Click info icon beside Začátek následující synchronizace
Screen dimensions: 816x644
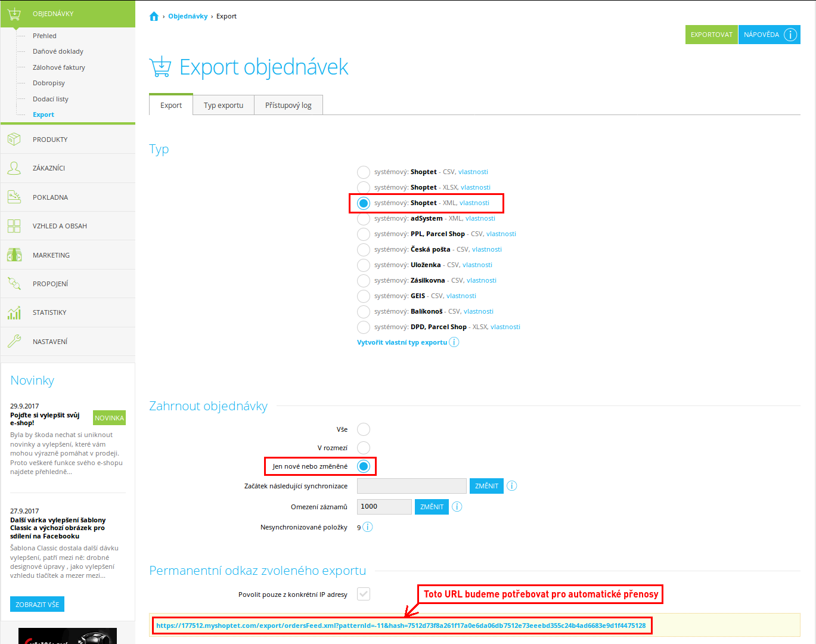[x=511, y=486]
